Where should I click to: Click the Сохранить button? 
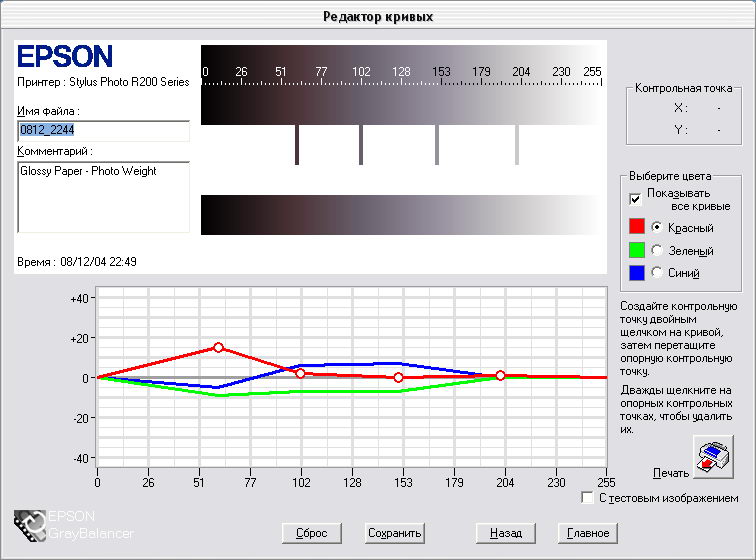pos(394,533)
